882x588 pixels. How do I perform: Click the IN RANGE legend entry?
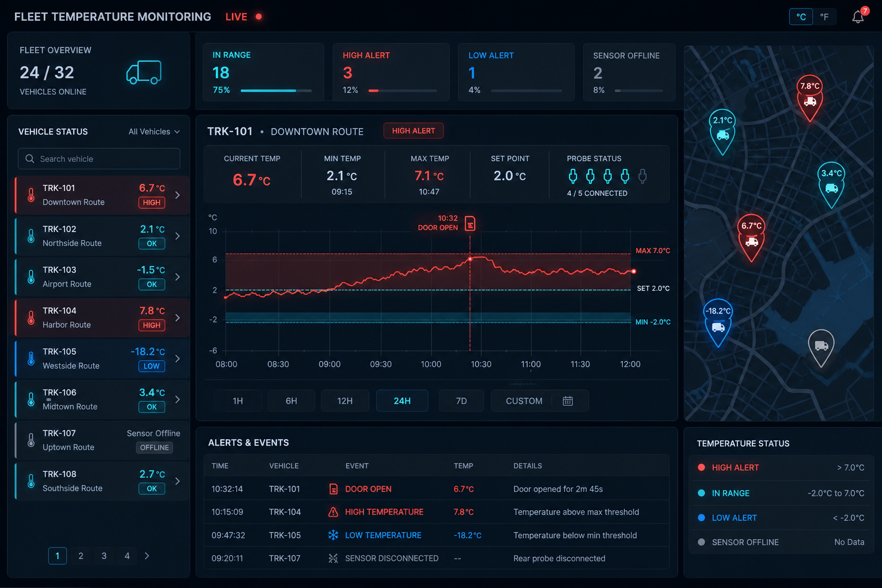[x=781, y=493]
